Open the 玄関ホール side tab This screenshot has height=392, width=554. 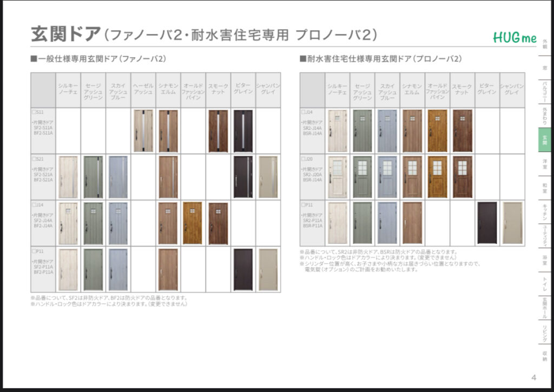pyautogui.click(x=545, y=308)
